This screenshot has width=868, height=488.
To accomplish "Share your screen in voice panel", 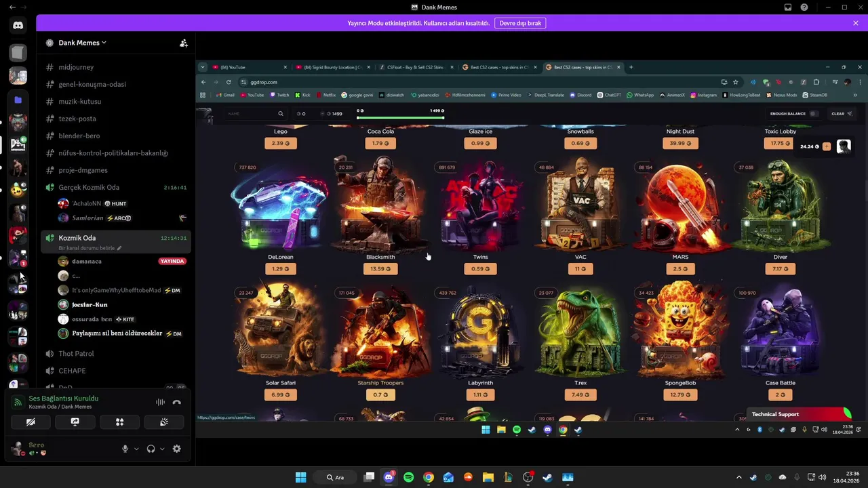I will click(x=75, y=422).
